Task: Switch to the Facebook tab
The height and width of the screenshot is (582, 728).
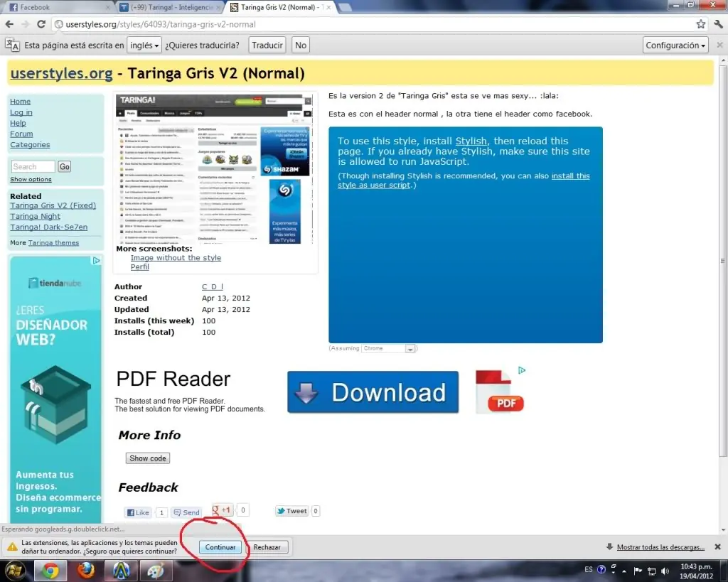Action: pyautogui.click(x=57, y=7)
